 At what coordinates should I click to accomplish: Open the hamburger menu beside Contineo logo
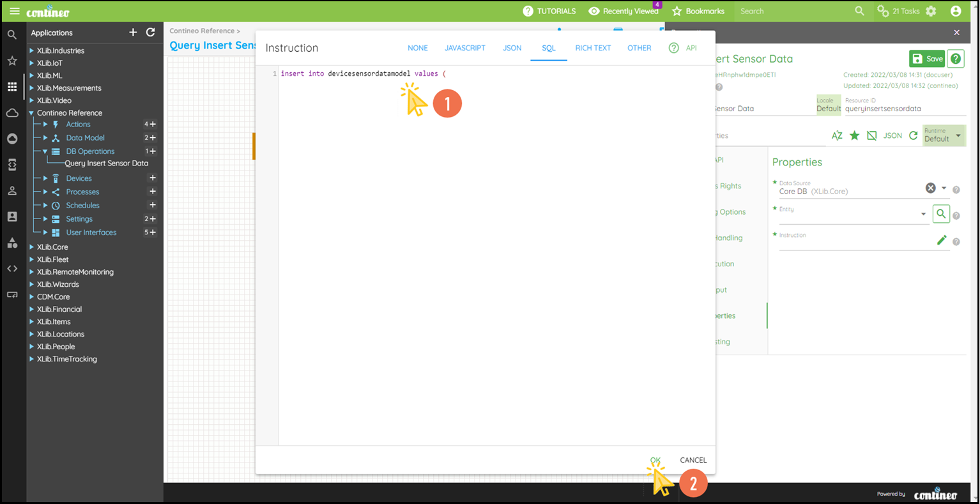coord(14,11)
